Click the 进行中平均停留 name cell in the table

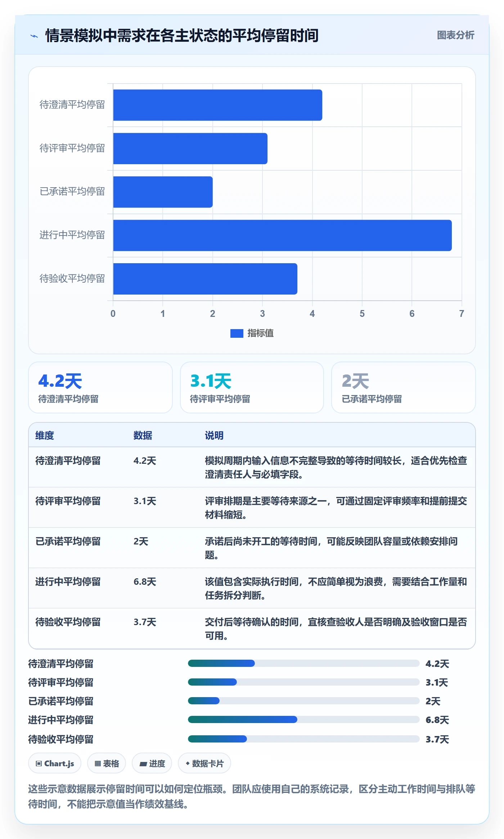pos(68,582)
